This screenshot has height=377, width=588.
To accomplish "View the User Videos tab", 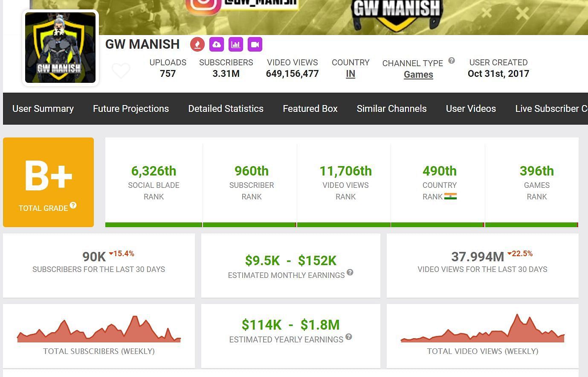I will pos(471,109).
